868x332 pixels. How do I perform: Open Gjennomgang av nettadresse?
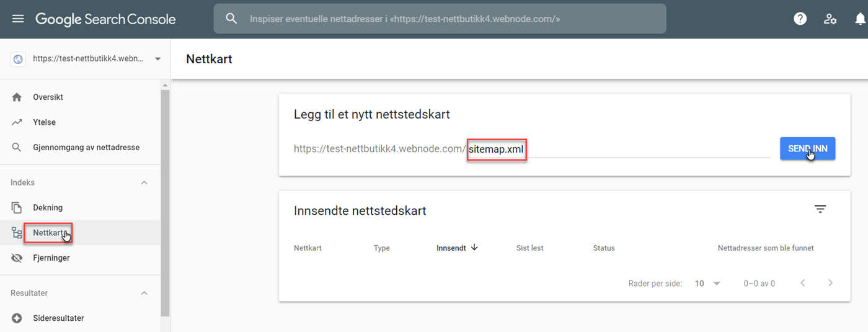pyautogui.click(x=86, y=148)
